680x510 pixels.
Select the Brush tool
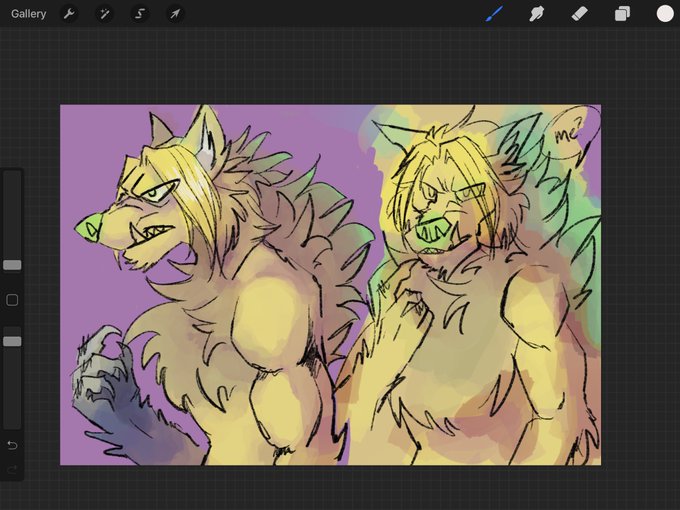pyautogui.click(x=495, y=13)
